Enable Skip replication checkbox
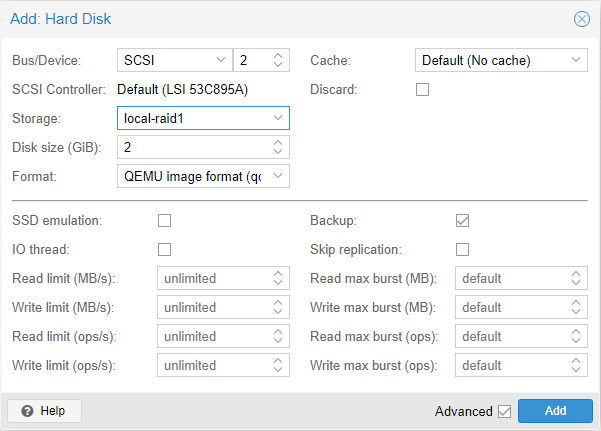Viewport: 601px width, 431px height. [462, 249]
